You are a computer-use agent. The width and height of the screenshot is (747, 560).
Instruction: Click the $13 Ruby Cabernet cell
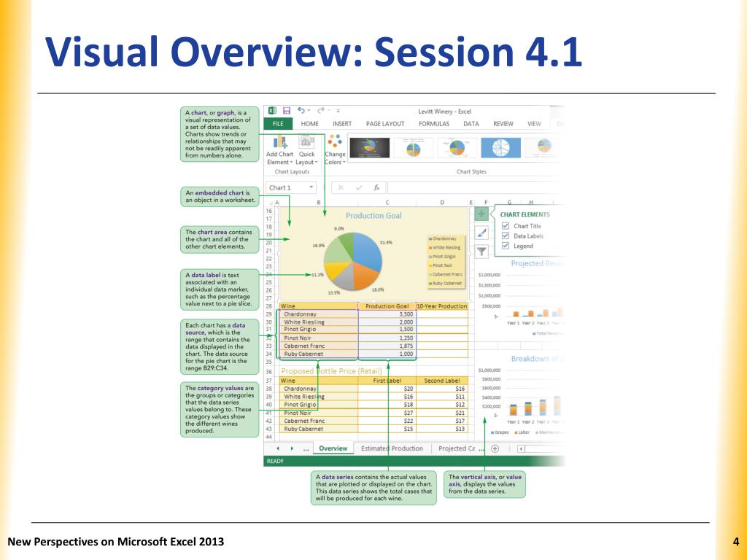tap(442, 429)
